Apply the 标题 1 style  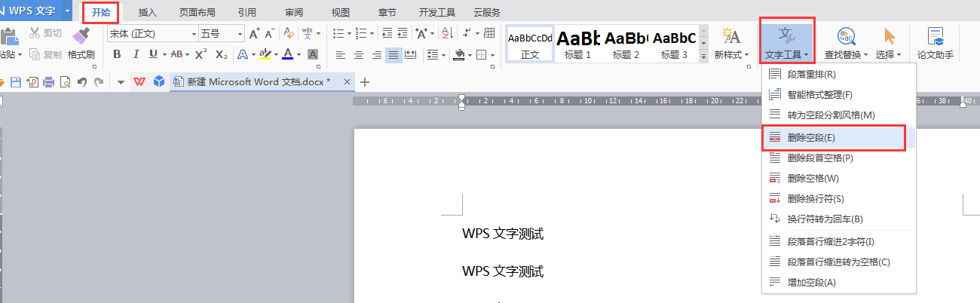pyautogui.click(x=577, y=44)
